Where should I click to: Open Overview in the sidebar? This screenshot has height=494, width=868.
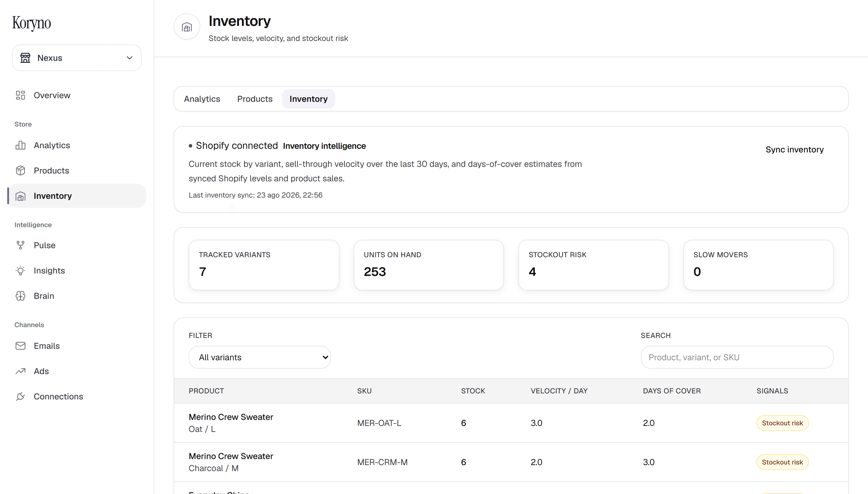[77, 95]
